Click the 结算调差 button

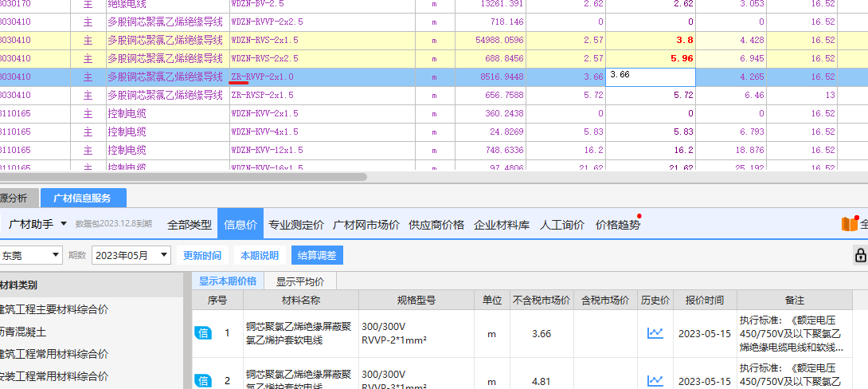click(317, 255)
